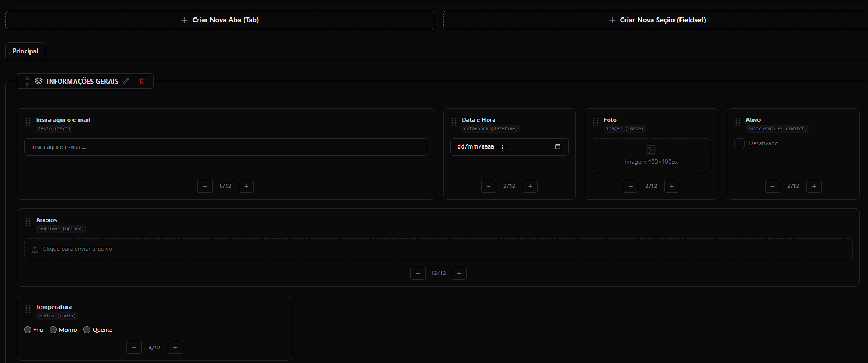Click the calendar icon in the Data e Hora input

(557, 146)
